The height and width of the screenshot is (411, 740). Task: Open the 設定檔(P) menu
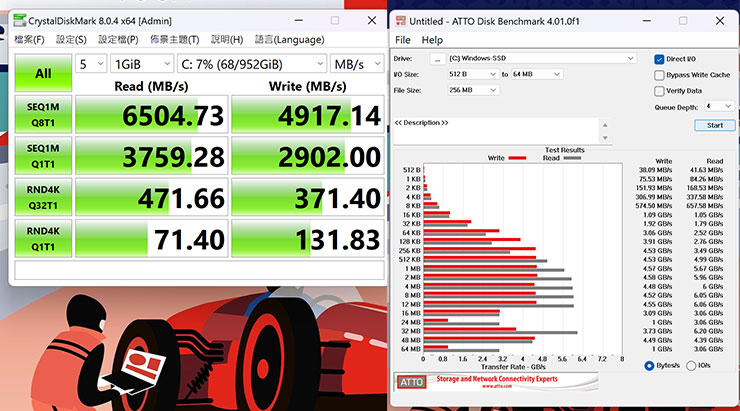118,40
